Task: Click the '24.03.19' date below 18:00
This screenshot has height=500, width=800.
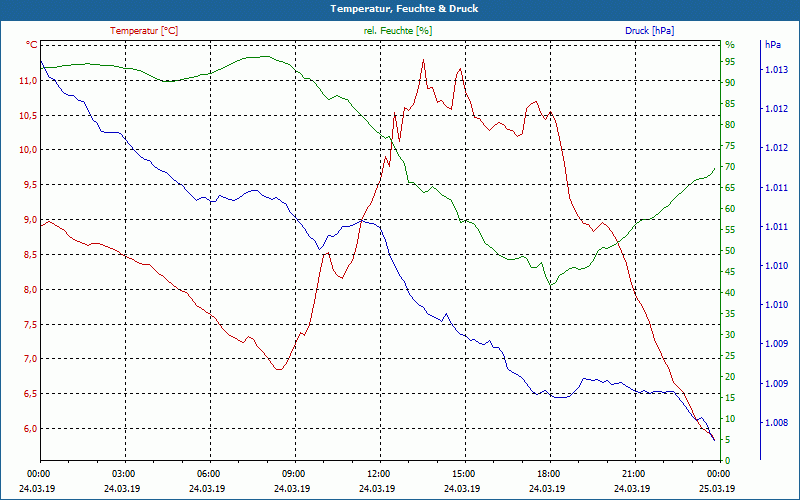Action: point(547,489)
